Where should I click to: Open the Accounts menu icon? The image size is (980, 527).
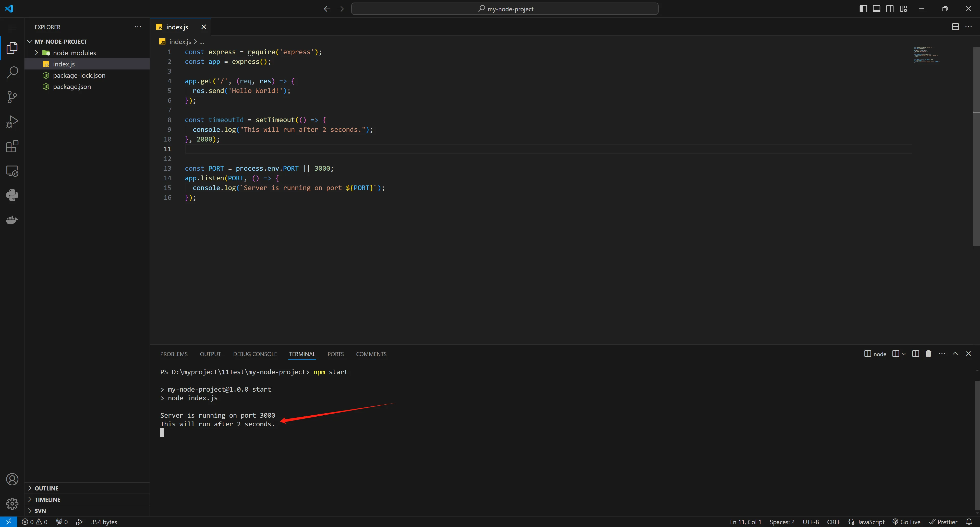pyautogui.click(x=12, y=479)
